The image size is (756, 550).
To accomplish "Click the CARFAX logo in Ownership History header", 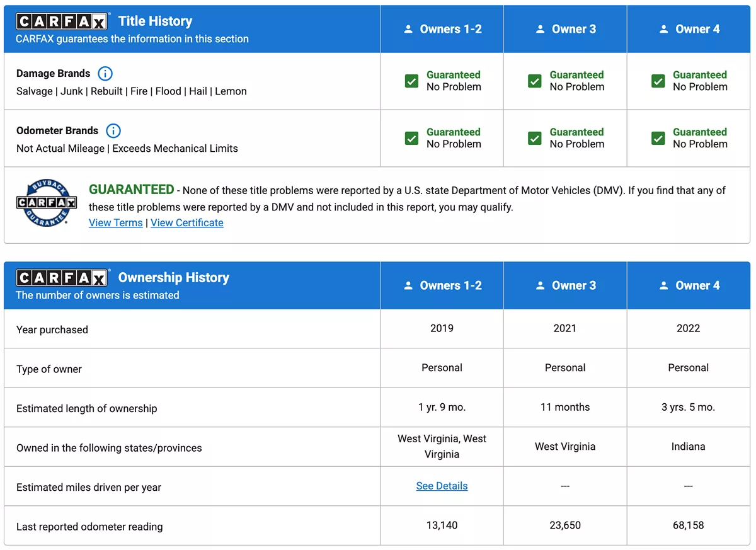I will tap(62, 278).
